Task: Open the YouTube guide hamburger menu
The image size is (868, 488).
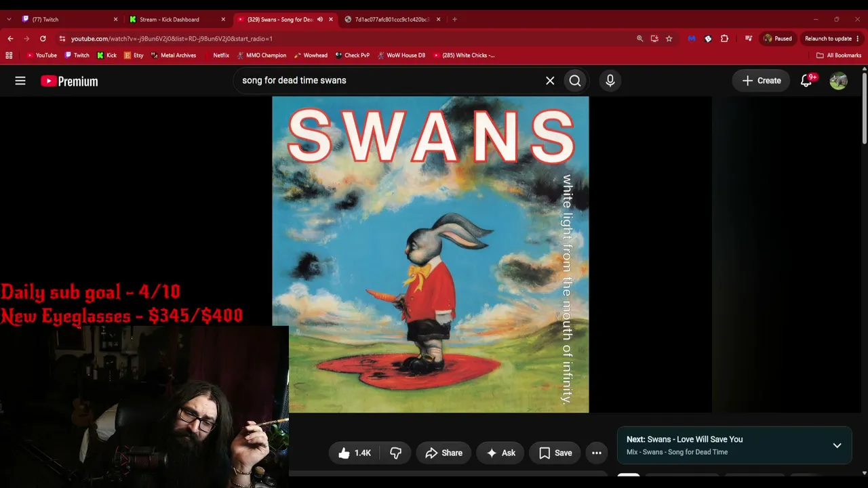Action: (x=20, y=81)
